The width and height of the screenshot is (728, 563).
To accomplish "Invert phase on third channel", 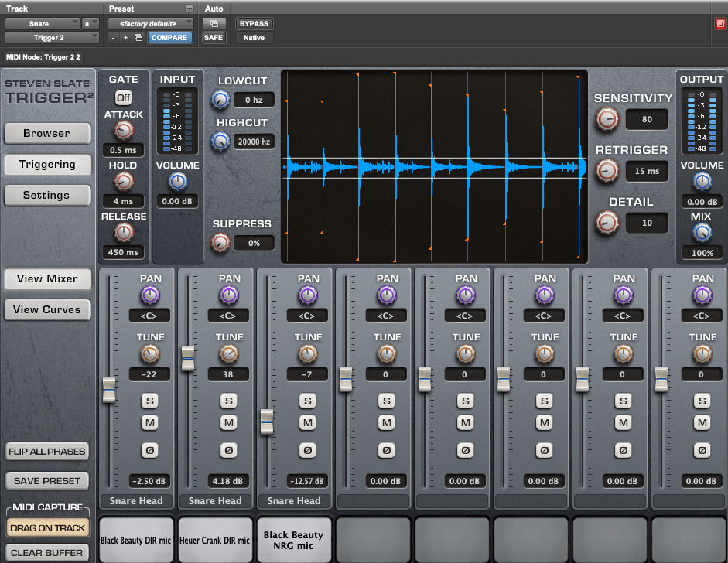I will (307, 450).
